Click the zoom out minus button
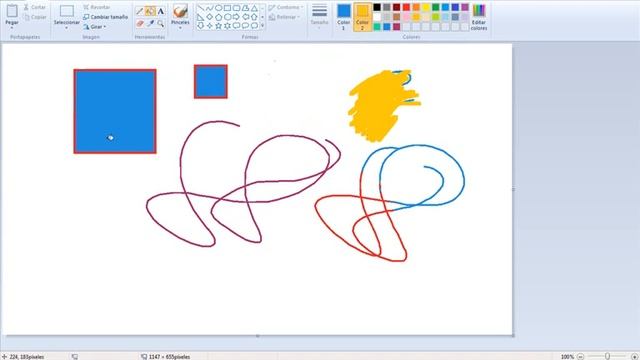Screen dimensions: 640x360 (580, 356)
